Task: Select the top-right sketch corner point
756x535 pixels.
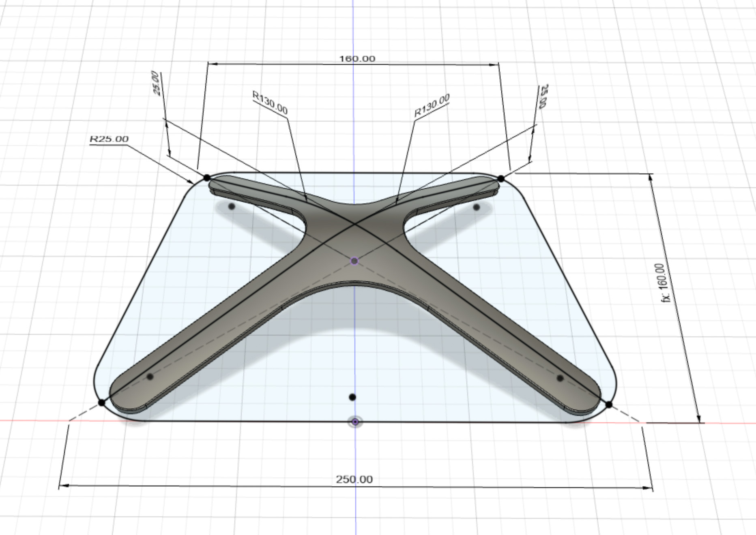Action: (x=501, y=178)
